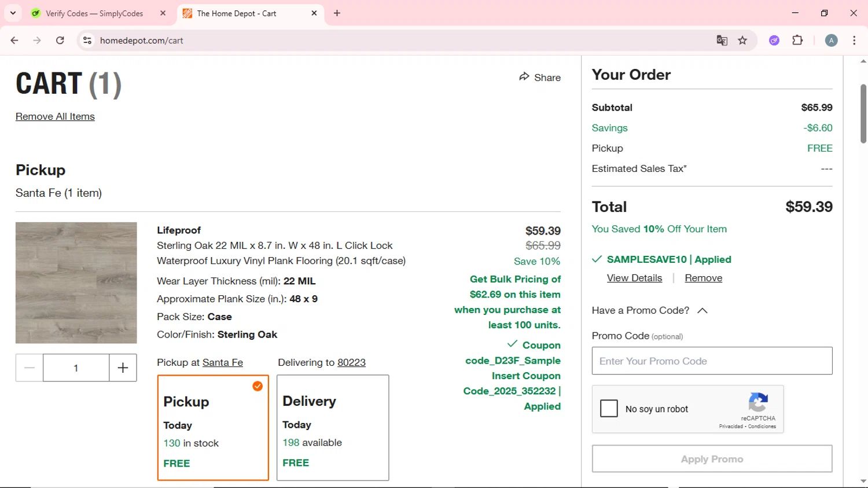Go forward to next page
The image size is (868, 488).
point(37,41)
